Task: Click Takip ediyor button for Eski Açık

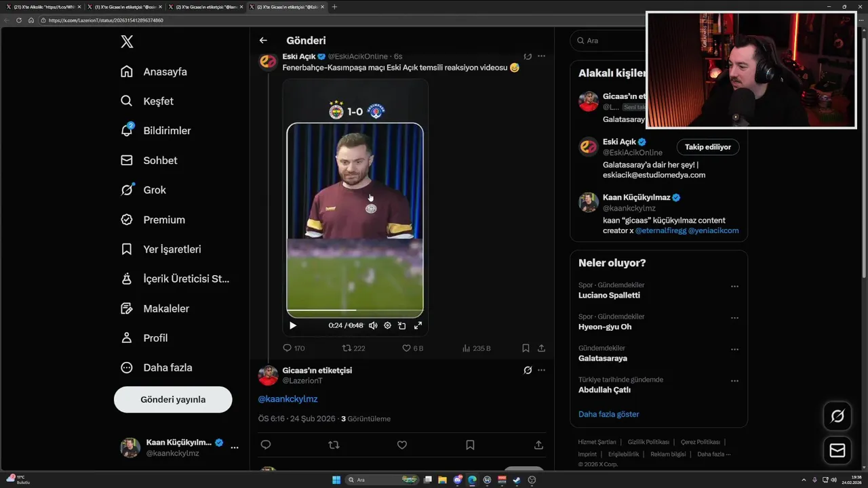Action: pos(708,147)
